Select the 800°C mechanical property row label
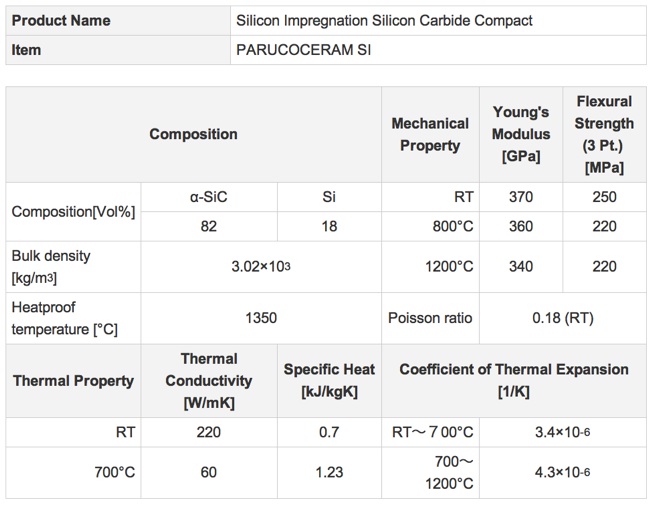Image resolution: width=653 pixels, height=507 pixels. [x=430, y=226]
